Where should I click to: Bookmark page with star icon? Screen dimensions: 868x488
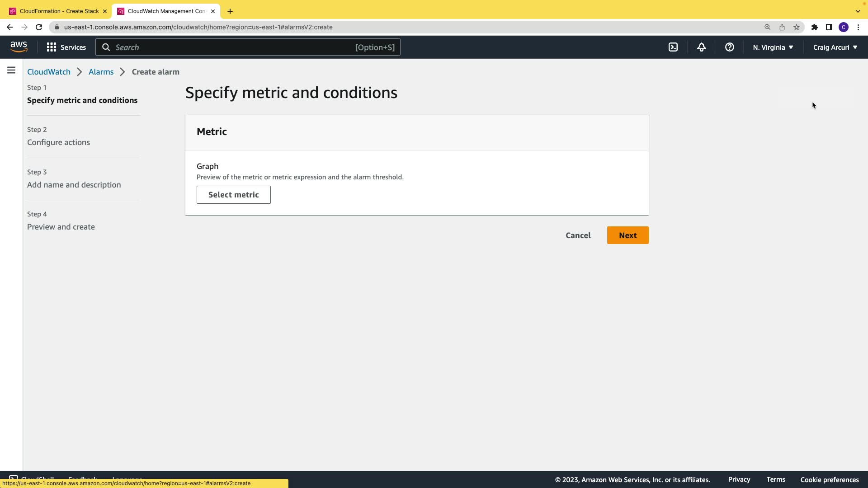click(x=796, y=27)
